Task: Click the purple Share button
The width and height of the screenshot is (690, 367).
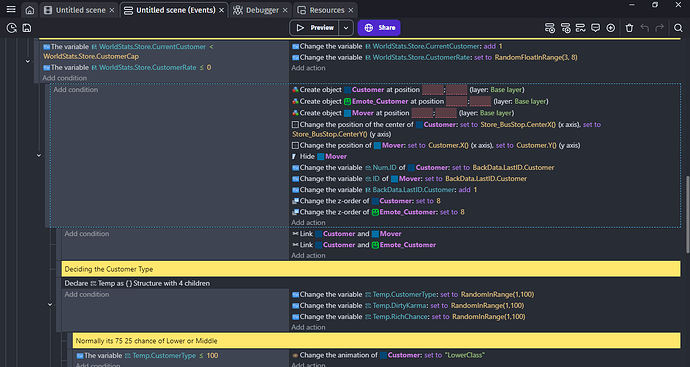Action: pyautogui.click(x=379, y=28)
